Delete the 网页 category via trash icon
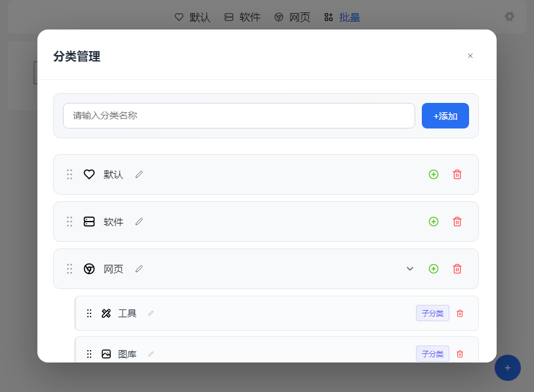This screenshot has width=534, height=392. coord(457,269)
